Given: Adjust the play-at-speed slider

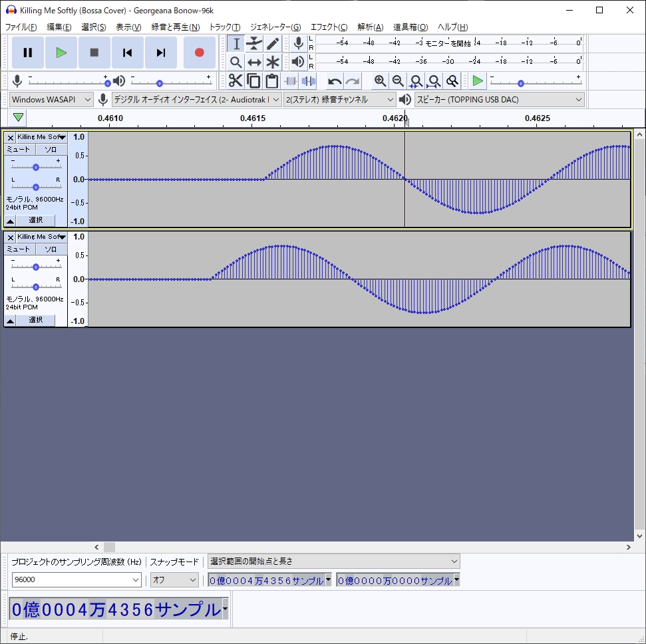Looking at the screenshot, I should point(521,83).
